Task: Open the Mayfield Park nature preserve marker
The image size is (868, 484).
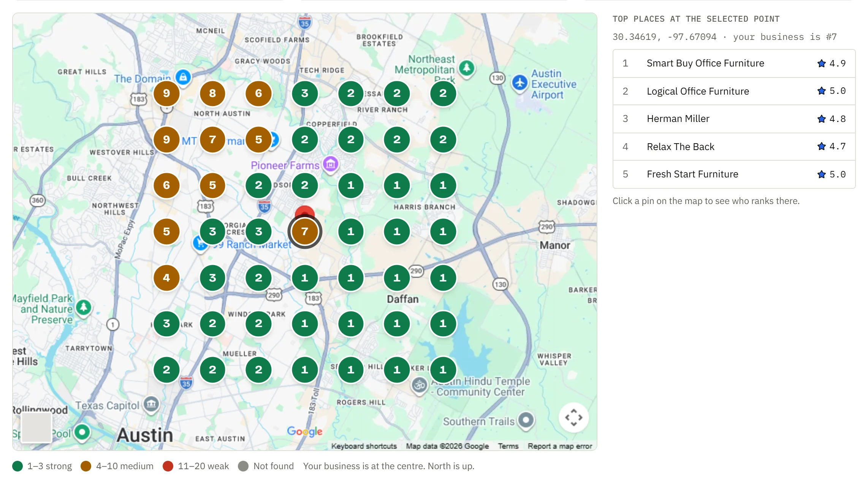Action: [84, 307]
